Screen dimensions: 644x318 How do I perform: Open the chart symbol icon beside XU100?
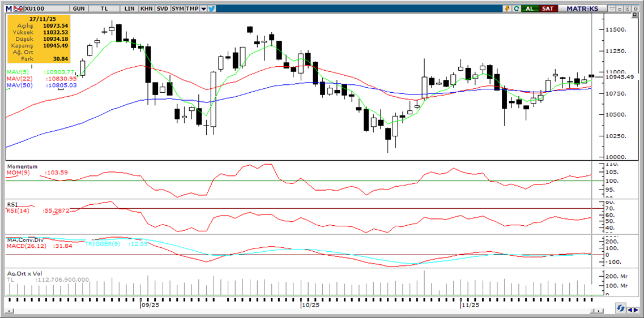pos(19,8)
